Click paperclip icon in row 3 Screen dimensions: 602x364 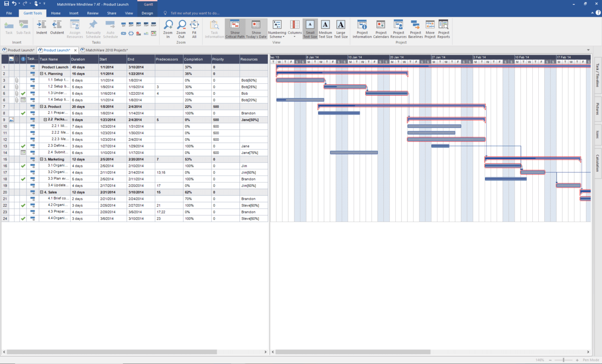[17, 80]
